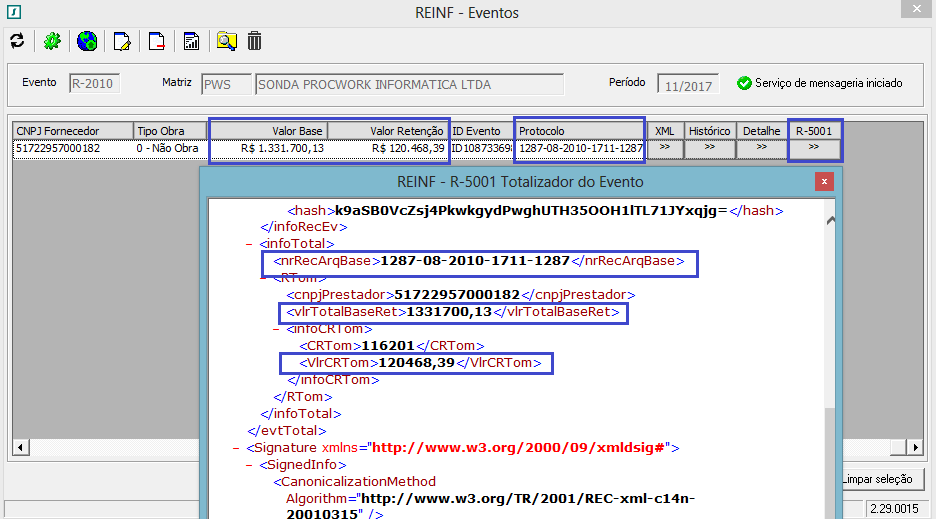The width and height of the screenshot is (936, 519).
Task: Collapse the infoCRTom XML node
Action: click(x=276, y=328)
